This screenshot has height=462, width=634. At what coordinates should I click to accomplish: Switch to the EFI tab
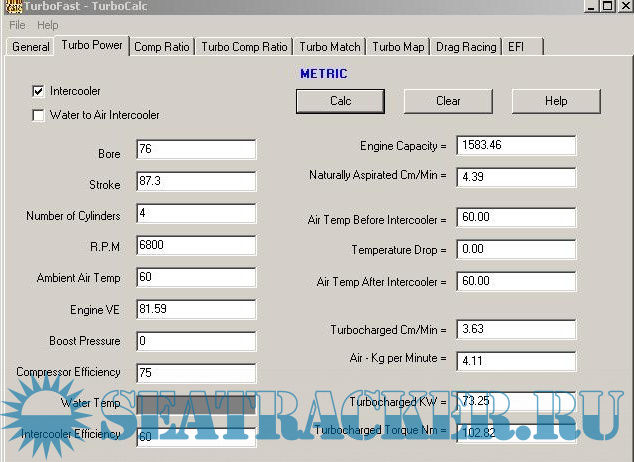pos(516,47)
